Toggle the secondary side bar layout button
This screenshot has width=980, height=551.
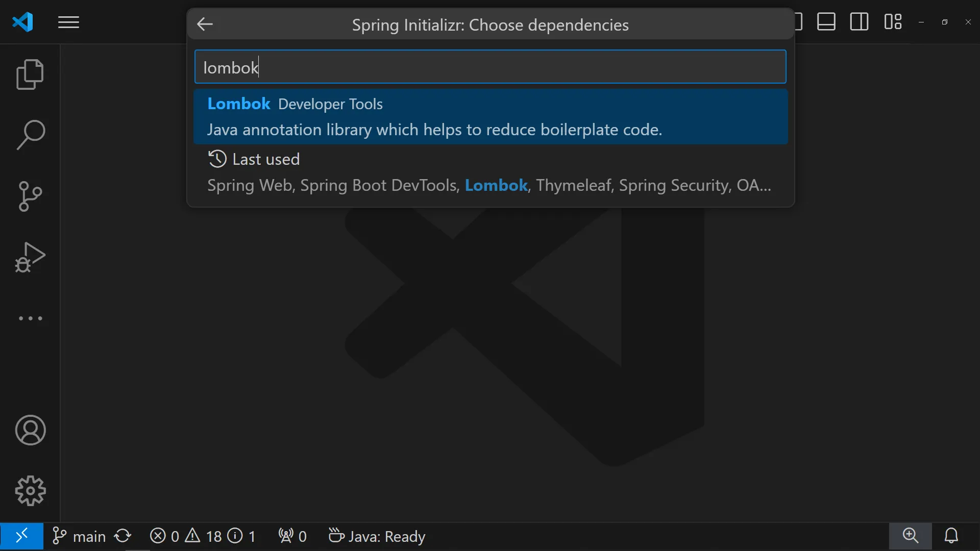(859, 22)
